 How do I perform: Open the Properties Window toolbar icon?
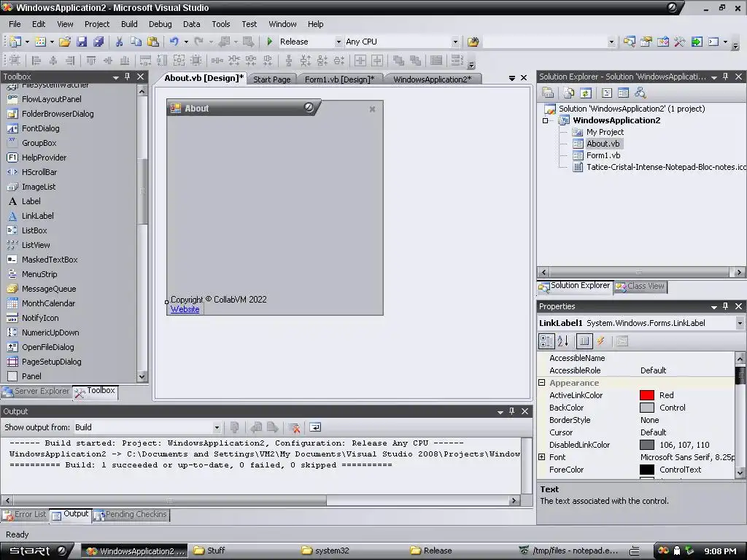[x=646, y=42]
